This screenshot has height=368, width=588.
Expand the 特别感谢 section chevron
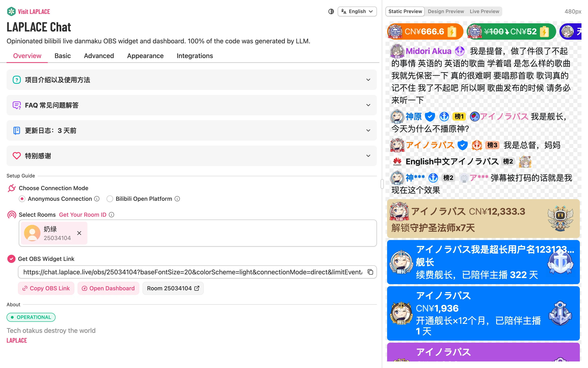[368, 156]
